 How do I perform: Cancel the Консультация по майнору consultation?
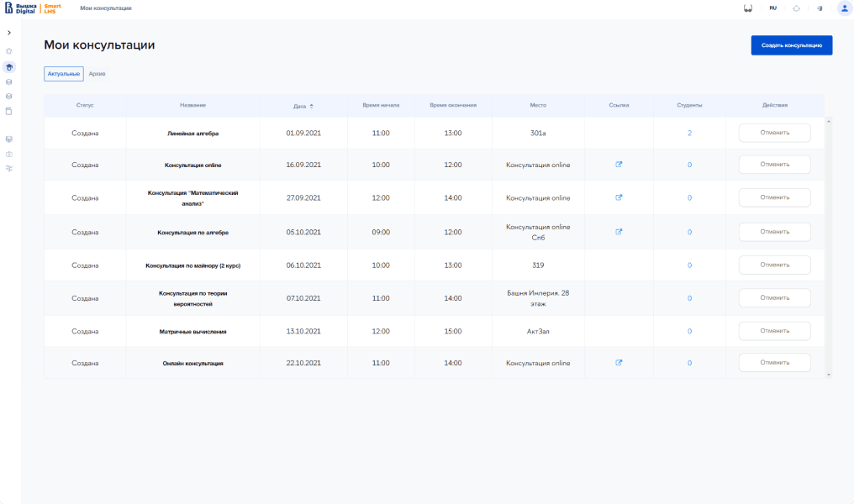[x=774, y=265]
